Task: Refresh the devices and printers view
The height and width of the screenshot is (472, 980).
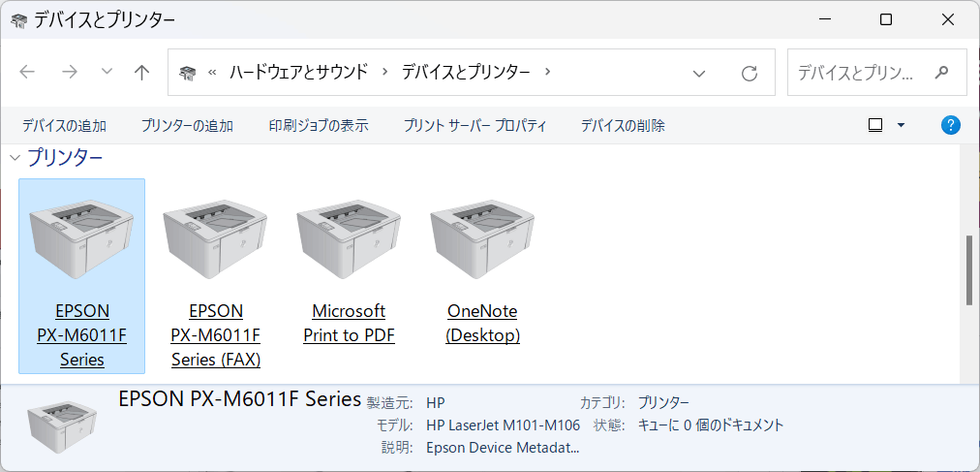Action: coord(749,73)
